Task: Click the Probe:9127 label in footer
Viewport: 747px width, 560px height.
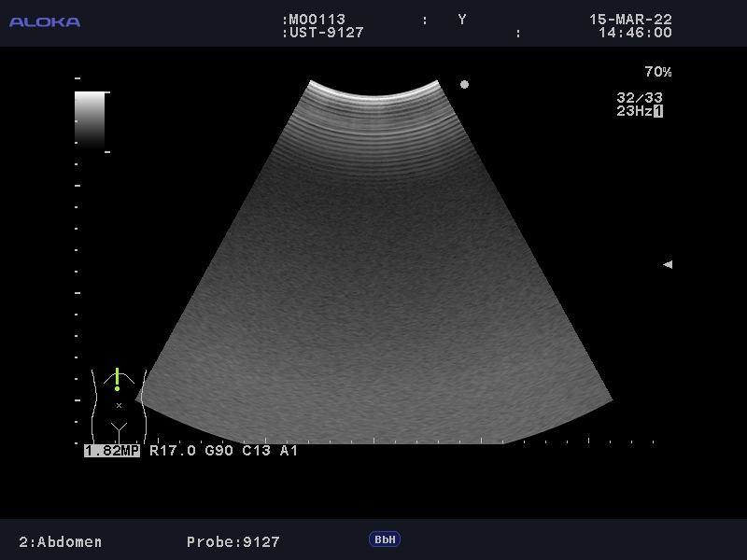Action: pyautogui.click(x=233, y=541)
